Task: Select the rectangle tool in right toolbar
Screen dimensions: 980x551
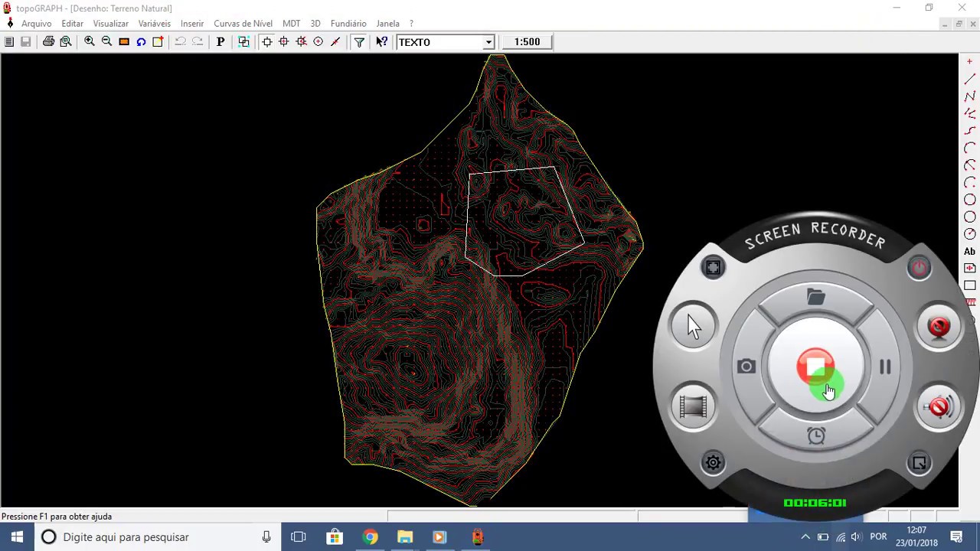Action: coord(969,285)
